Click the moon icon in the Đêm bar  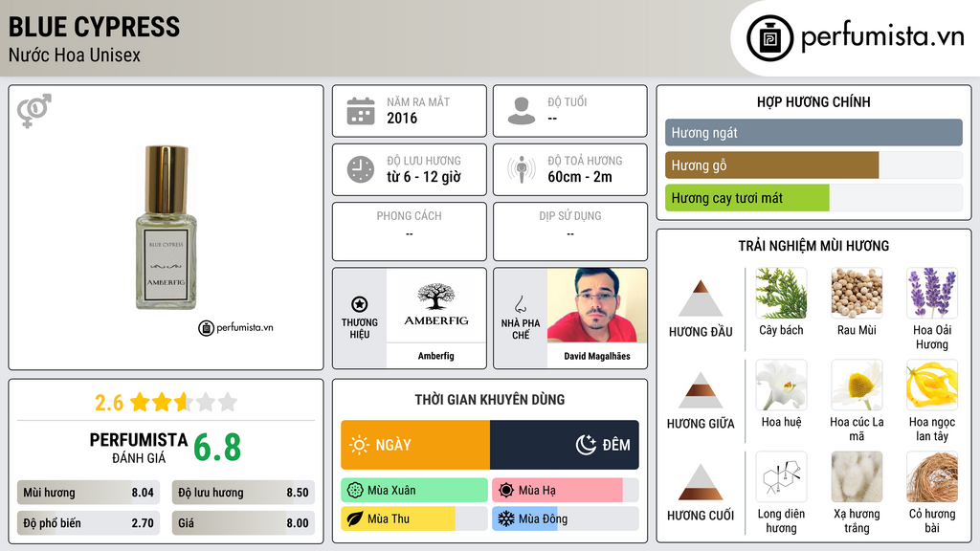pyautogui.click(x=586, y=445)
